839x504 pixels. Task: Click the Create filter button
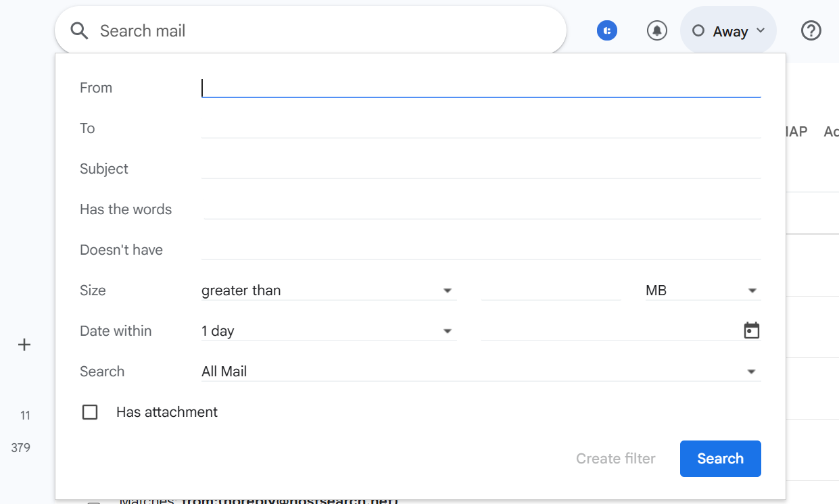pos(615,458)
